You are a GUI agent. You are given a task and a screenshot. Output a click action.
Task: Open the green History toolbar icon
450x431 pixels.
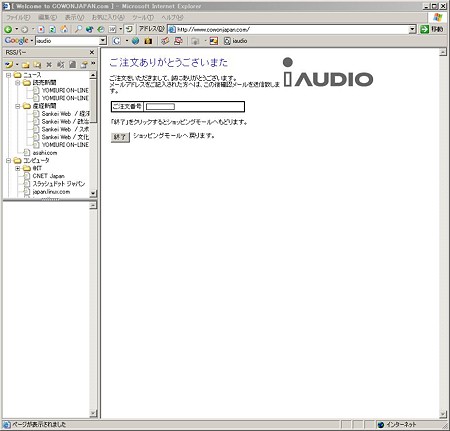coord(100,29)
